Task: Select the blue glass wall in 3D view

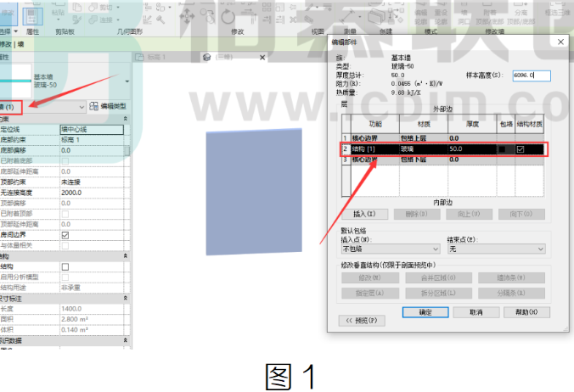Action: (254, 192)
